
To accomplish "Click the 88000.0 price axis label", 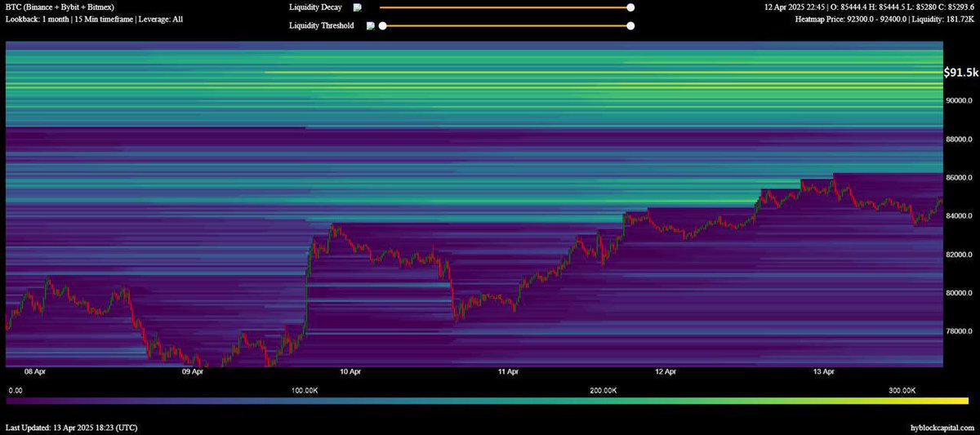I will [x=960, y=139].
